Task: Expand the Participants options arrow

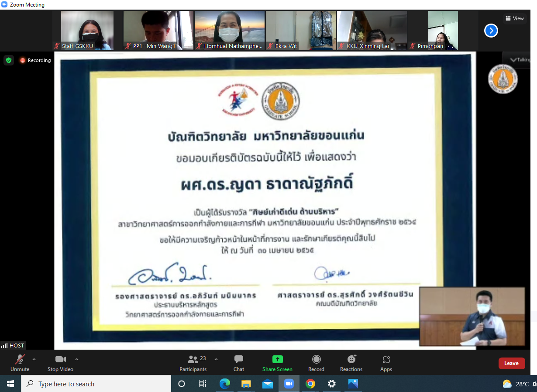Action: coord(216,359)
